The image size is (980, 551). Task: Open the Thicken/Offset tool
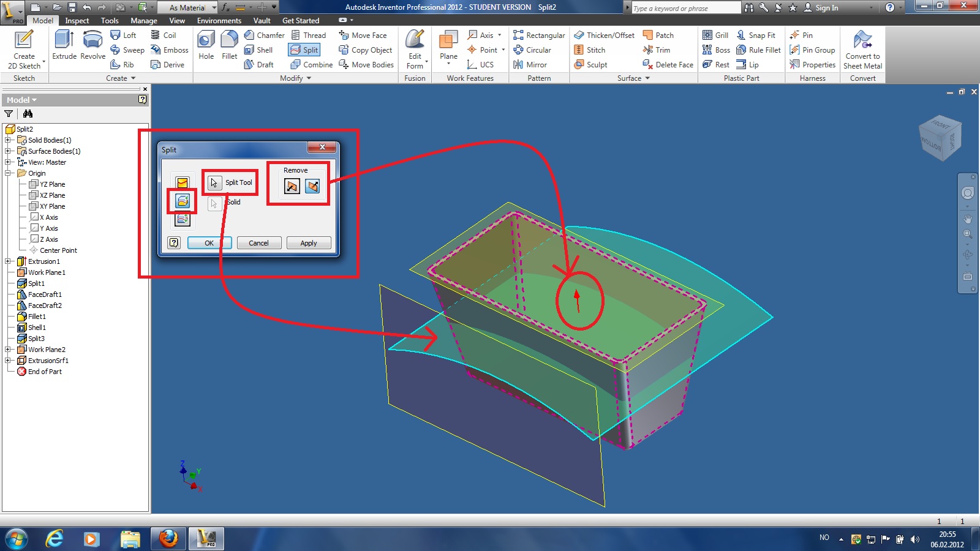pos(605,36)
